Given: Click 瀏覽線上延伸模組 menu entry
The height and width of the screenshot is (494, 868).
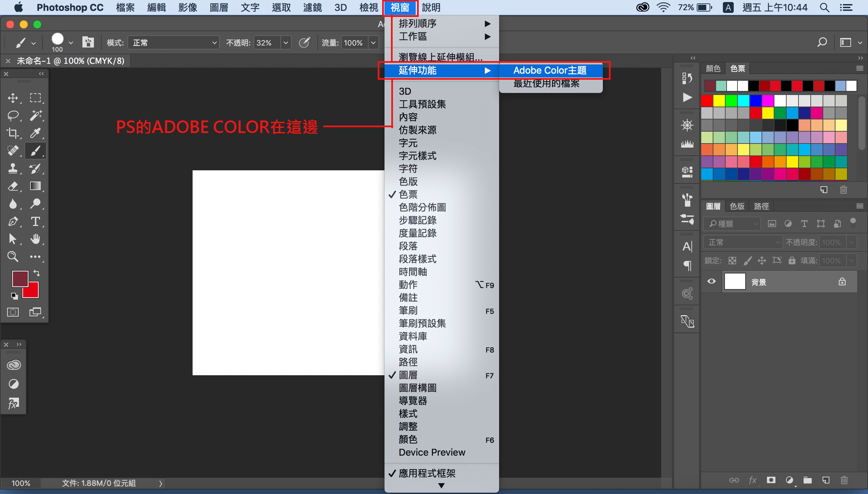Looking at the screenshot, I should [440, 57].
